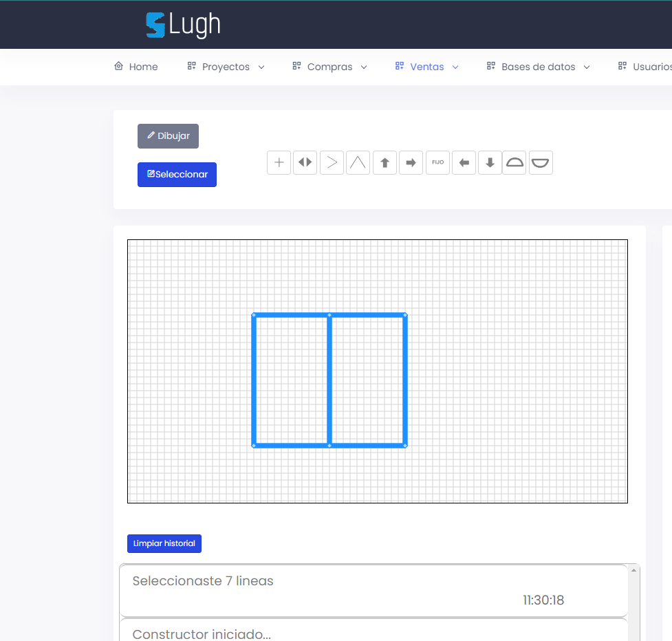The height and width of the screenshot is (641, 672).
Task: Pick the upward-pointing caret shape tool
Action: click(x=358, y=163)
